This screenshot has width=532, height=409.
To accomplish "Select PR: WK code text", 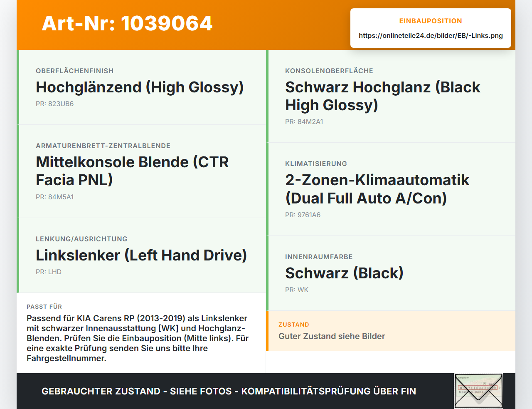I will (x=297, y=290).
